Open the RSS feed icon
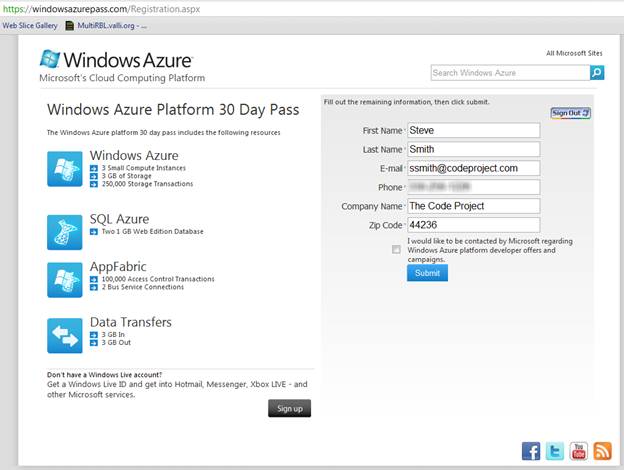The width and height of the screenshot is (624, 470). [603, 451]
